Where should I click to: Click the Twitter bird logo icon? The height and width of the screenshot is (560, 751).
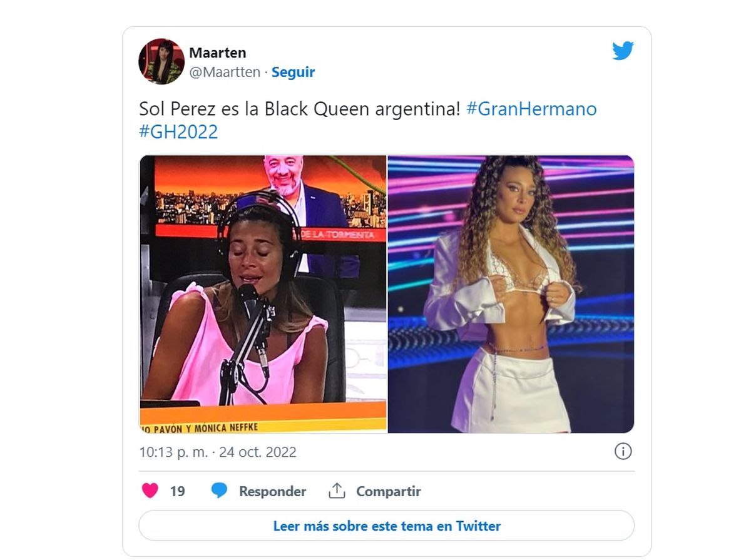pyautogui.click(x=623, y=51)
